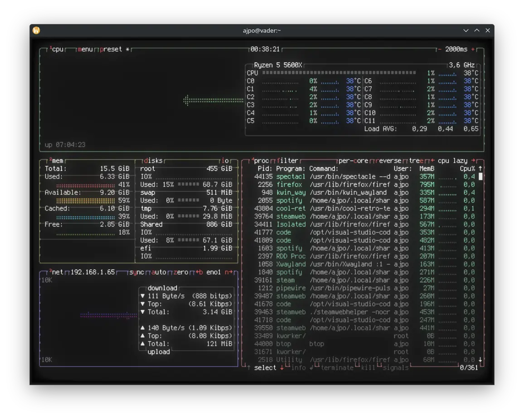Click the 192.168.1.65 IP address
This screenshot has width=524, height=420.
pos(92,272)
